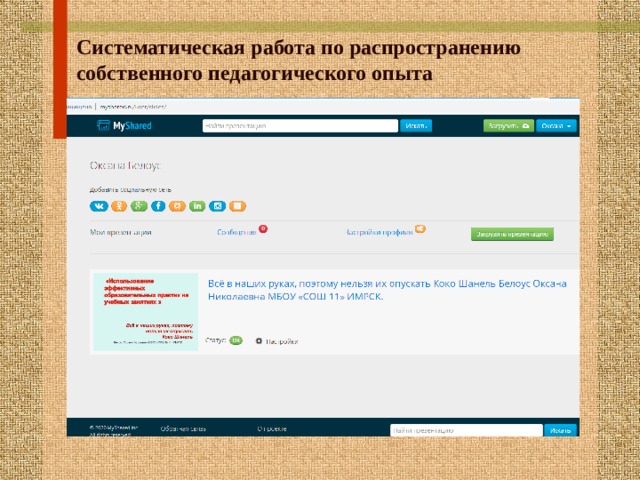
Task: Add Google Plus social network icon
Action: [139, 206]
